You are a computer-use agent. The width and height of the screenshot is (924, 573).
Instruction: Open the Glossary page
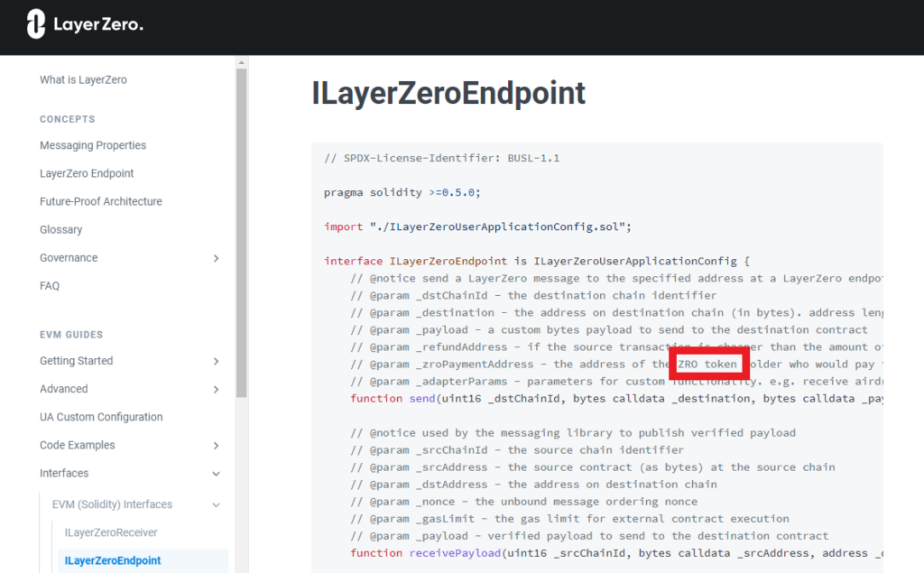[x=60, y=230]
